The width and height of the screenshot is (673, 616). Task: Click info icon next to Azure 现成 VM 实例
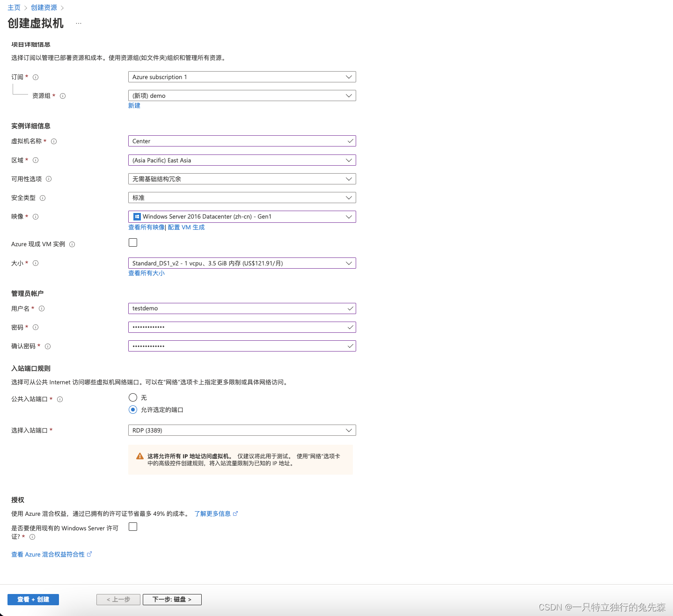pyautogui.click(x=72, y=244)
